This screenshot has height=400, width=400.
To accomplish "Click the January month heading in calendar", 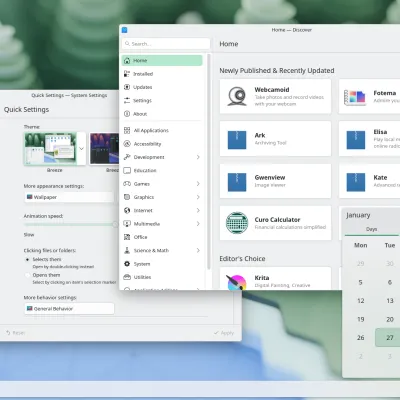I will [358, 215].
